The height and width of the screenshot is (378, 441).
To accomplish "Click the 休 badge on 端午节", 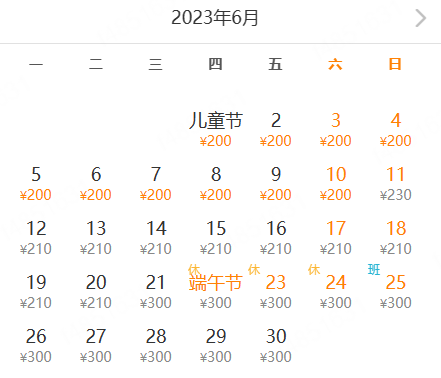I will (194, 269).
